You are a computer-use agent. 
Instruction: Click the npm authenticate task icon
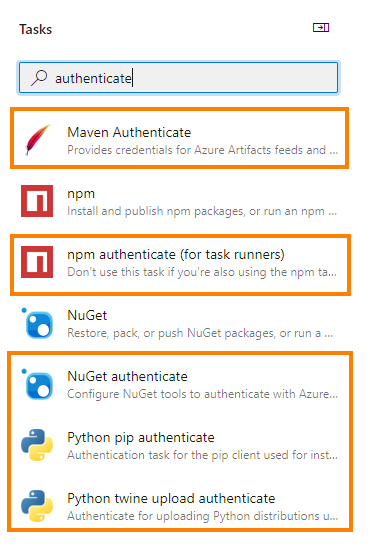click(x=37, y=262)
